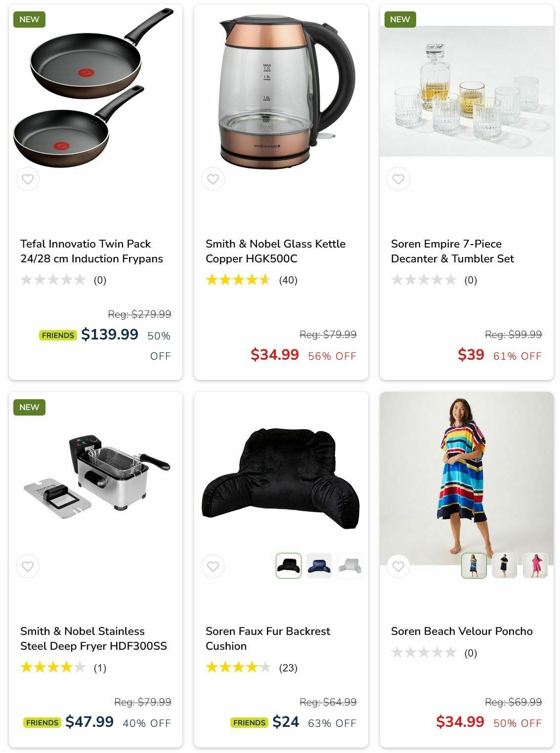This screenshot has width=560, height=753.
Task: Open Soren Empire 7-Piece Decanter title
Action: pos(452,251)
